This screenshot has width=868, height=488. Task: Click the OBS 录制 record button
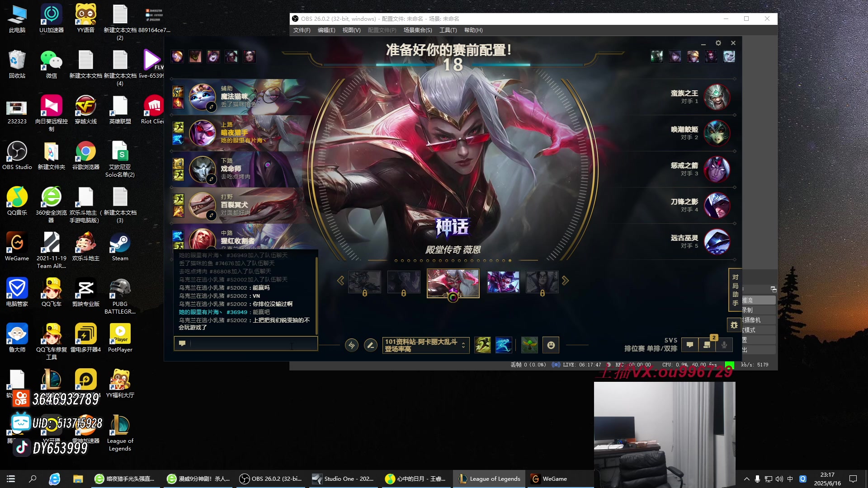pos(759,310)
